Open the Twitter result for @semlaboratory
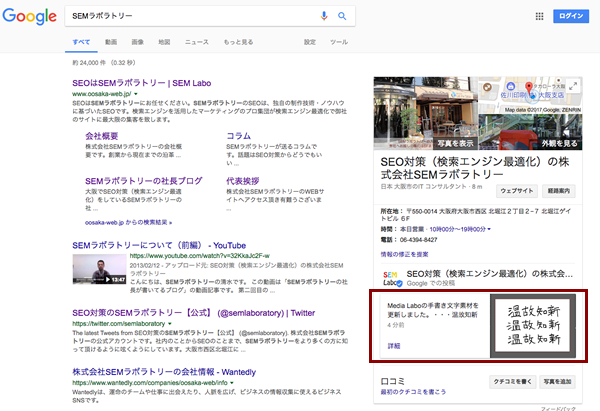The width and height of the screenshot is (600, 411). (x=194, y=313)
